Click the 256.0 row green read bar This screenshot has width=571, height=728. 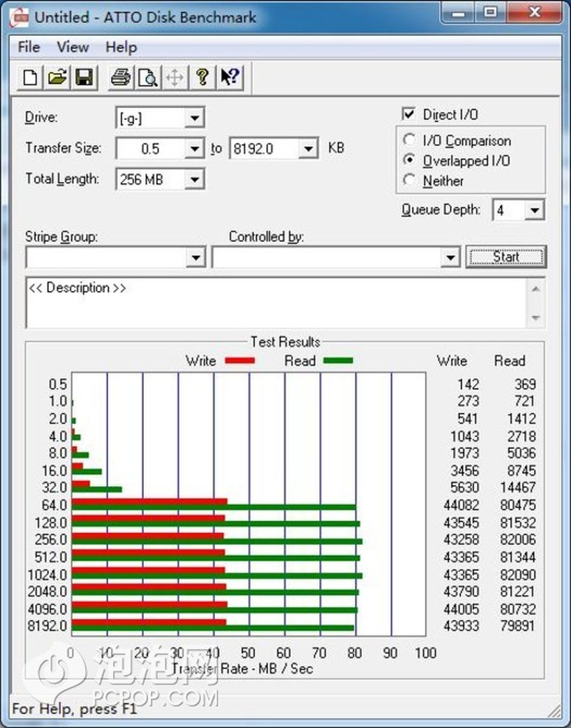217,541
